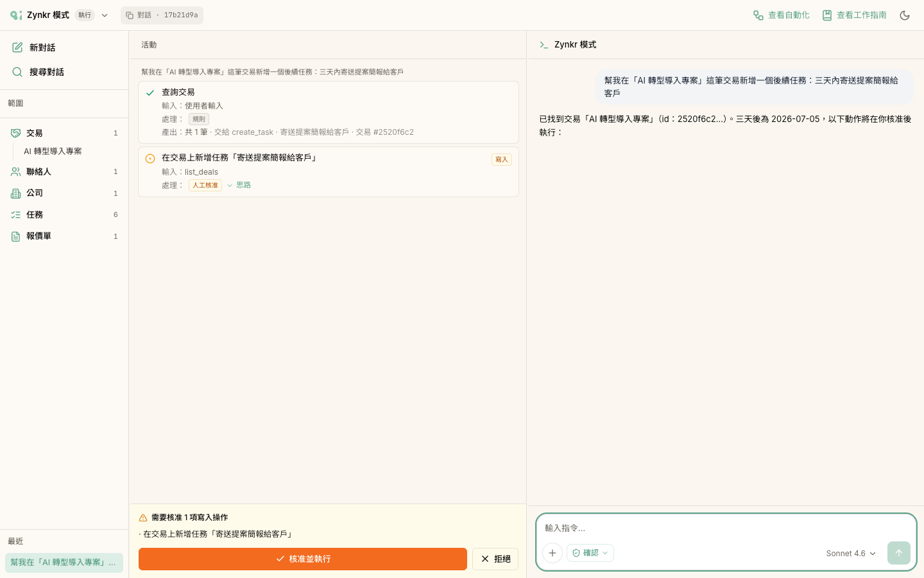
Task: Click the people icon beside 聯絡人
Action: (x=16, y=171)
